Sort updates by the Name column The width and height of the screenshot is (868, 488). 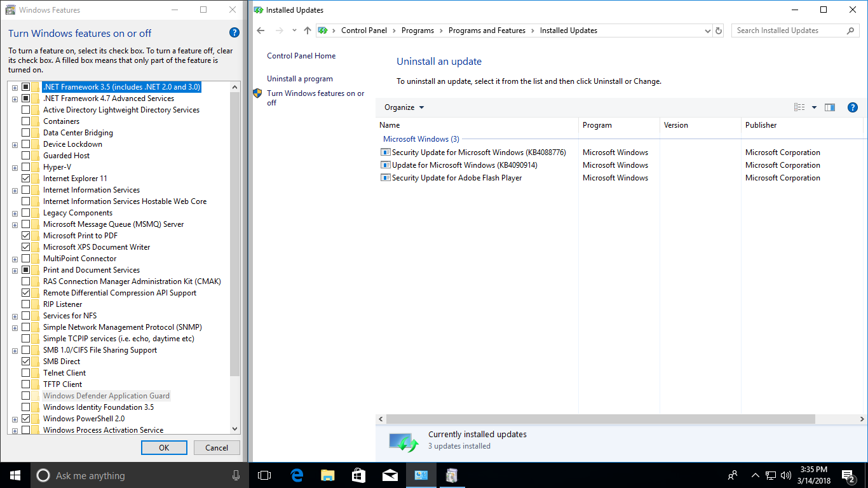pos(477,125)
